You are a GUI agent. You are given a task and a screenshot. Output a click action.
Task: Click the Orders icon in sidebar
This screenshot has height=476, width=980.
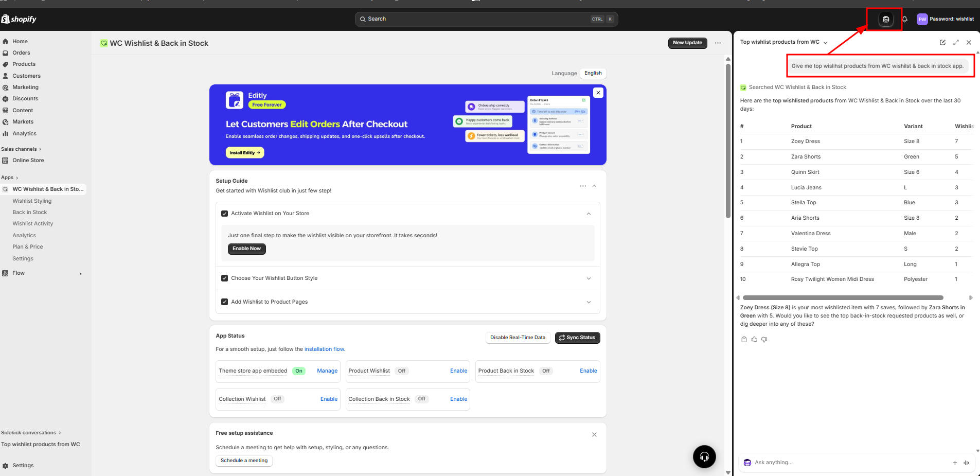pos(5,52)
